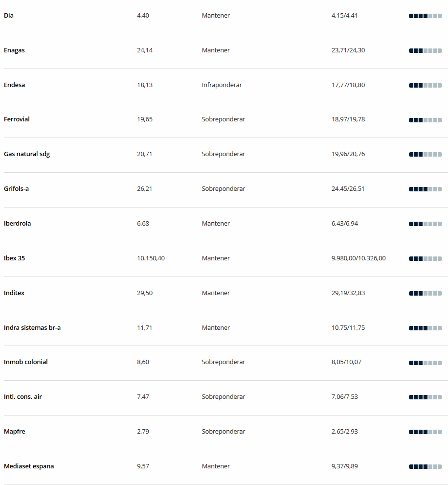Click the Grifols-a rating bar indicator

pyautogui.click(x=426, y=189)
